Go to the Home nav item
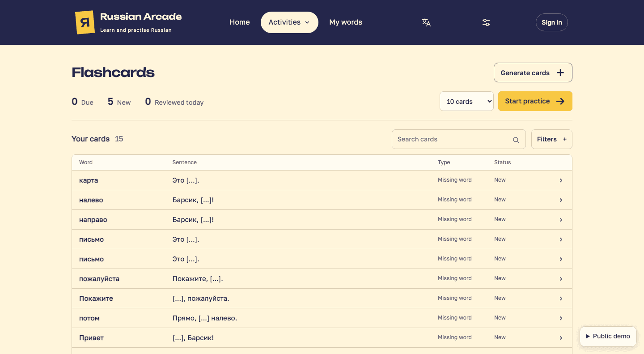The image size is (644, 354). point(240,22)
